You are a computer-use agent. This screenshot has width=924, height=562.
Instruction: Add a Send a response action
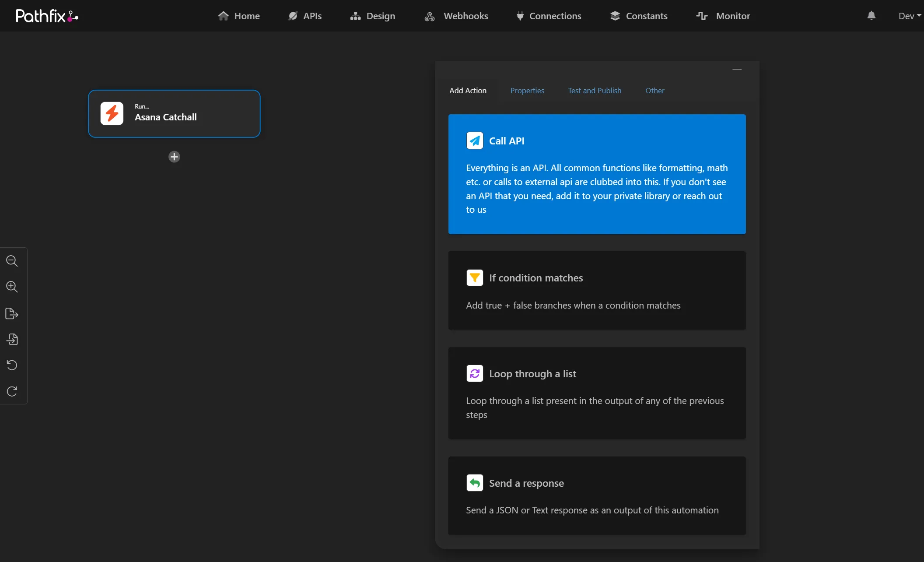point(597,495)
